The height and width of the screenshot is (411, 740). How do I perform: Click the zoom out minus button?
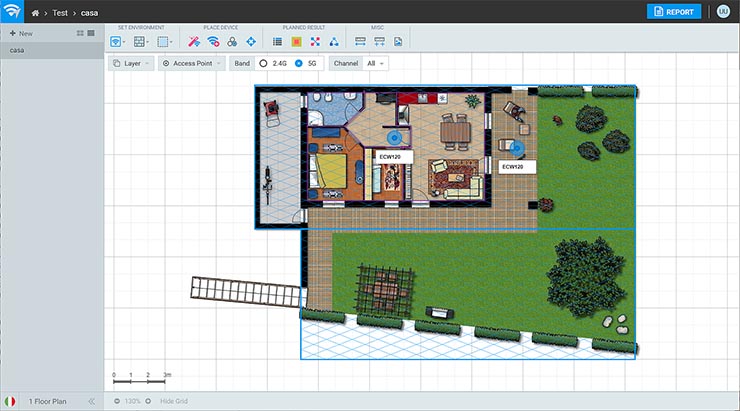(117, 401)
